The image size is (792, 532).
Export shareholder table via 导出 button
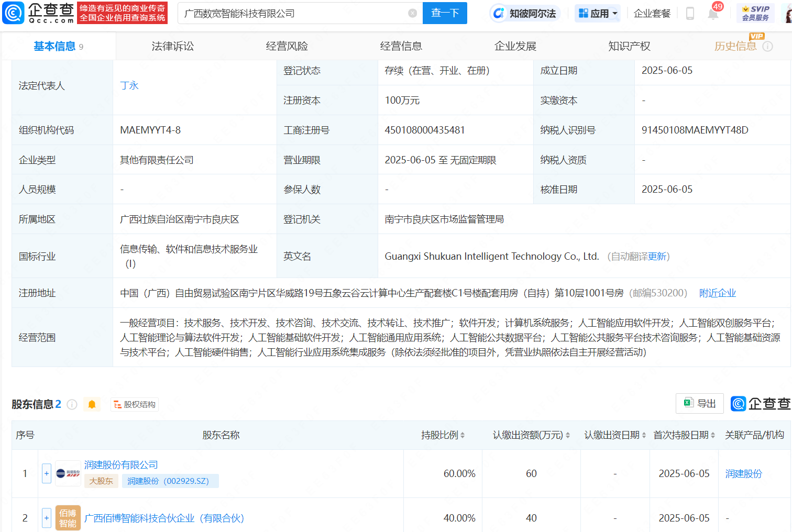pyautogui.click(x=700, y=403)
